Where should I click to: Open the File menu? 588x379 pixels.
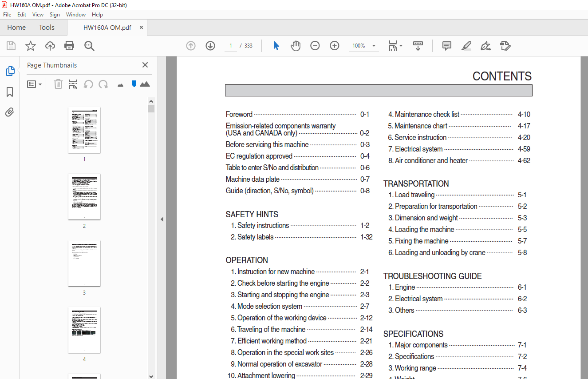[x=7, y=15]
